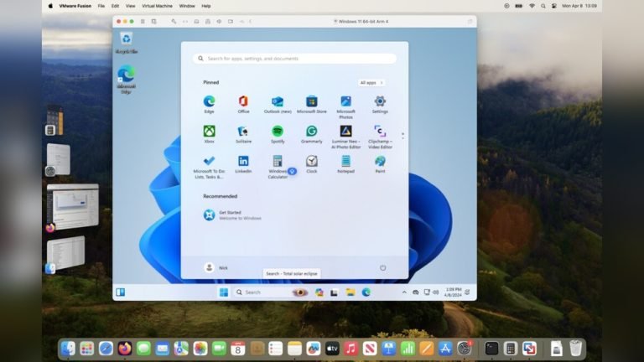Open Spotlight search in macOS menu bar

[543, 6]
